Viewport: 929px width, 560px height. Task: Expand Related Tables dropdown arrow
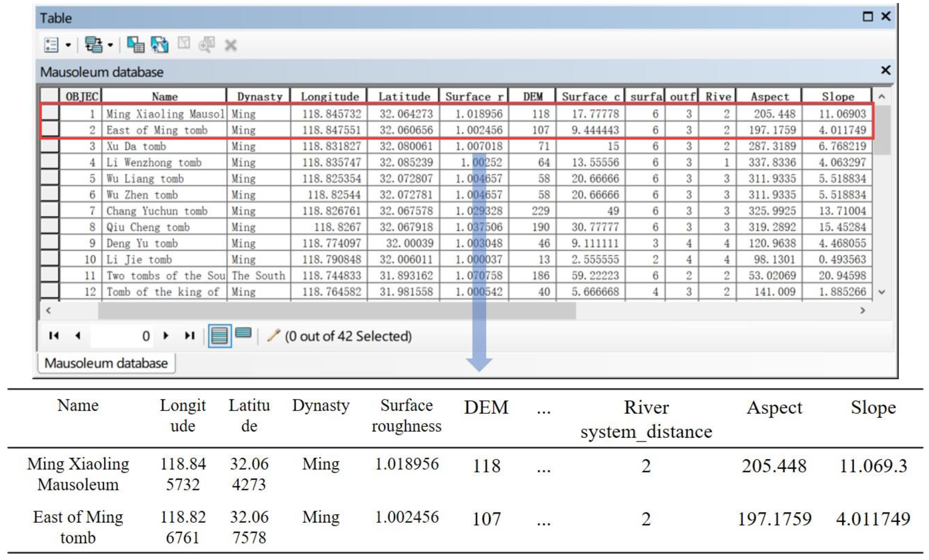[110, 45]
